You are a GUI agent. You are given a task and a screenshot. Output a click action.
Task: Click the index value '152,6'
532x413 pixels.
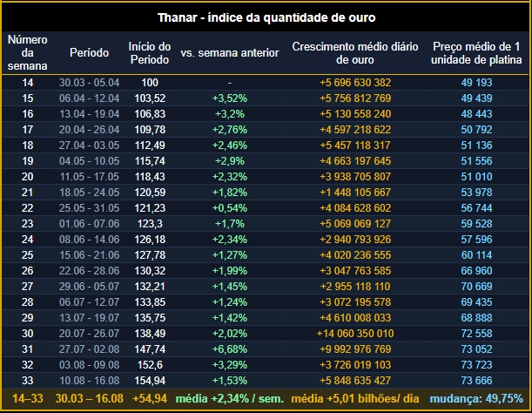[x=150, y=365]
